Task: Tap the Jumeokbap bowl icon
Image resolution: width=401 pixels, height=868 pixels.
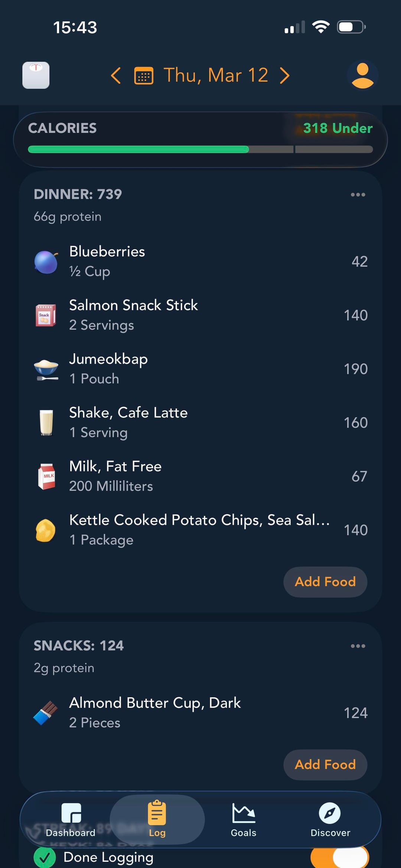Action: 46,369
